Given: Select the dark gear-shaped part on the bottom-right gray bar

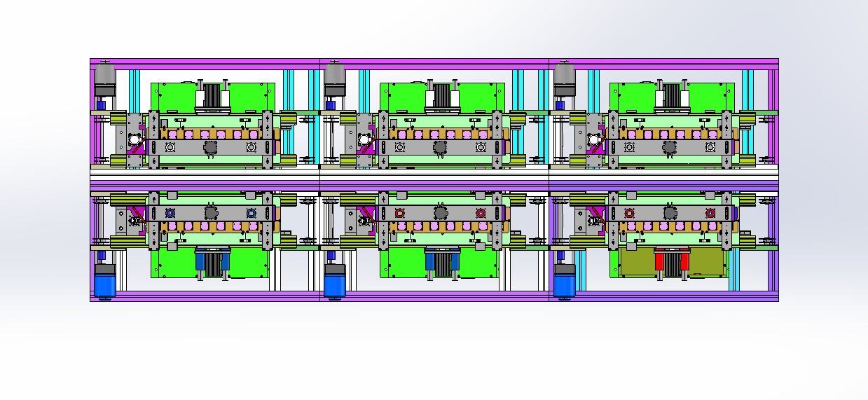Looking at the screenshot, I should click(x=670, y=212).
